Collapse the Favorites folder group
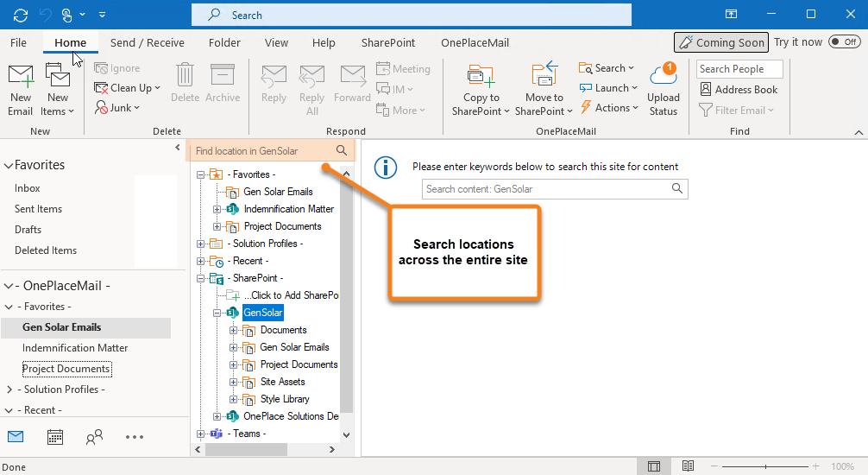 pyautogui.click(x=9, y=166)
